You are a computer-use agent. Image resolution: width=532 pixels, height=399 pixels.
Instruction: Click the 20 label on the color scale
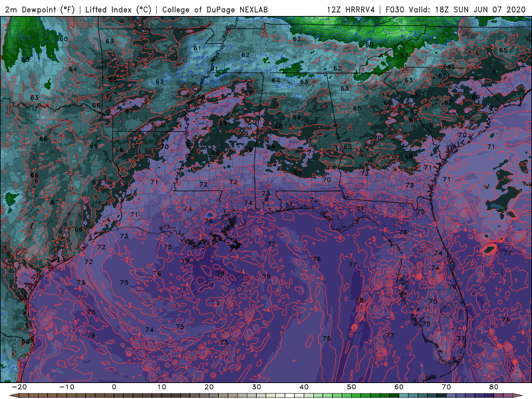[209, 387]
